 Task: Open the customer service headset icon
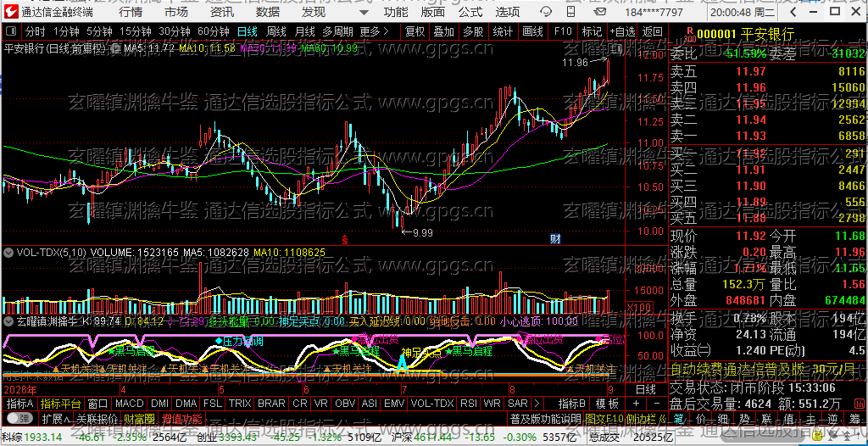pyautogui.click(x=545, y=12)
